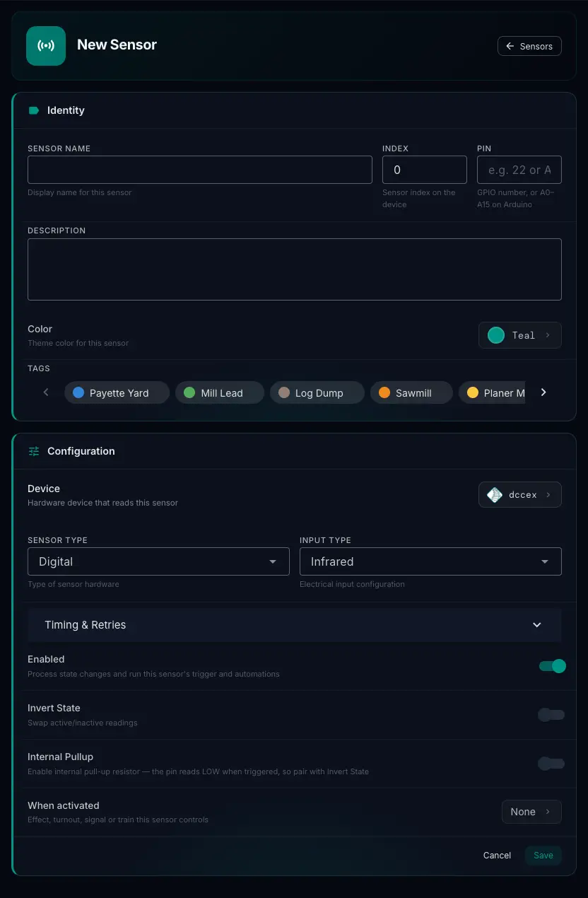The image size is (588, 898).
Task: Open the Input Type dropdown
Action: click(x=430, y=561)
